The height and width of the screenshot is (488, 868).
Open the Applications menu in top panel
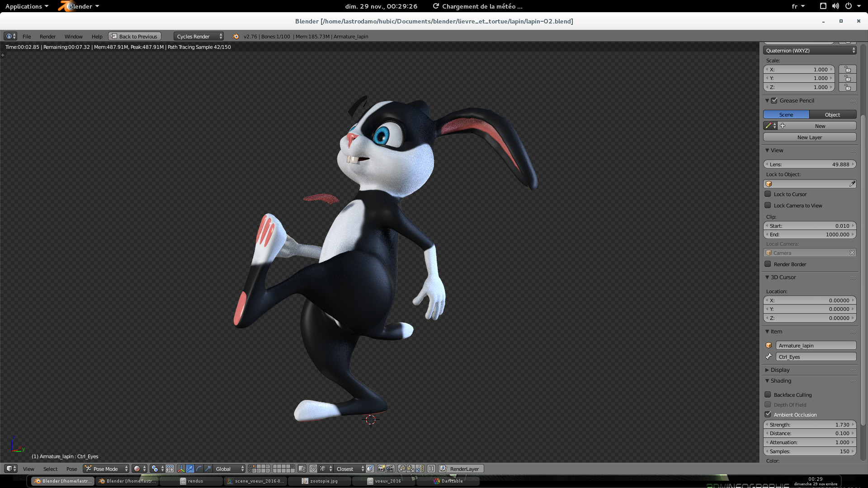click(27, 6)
